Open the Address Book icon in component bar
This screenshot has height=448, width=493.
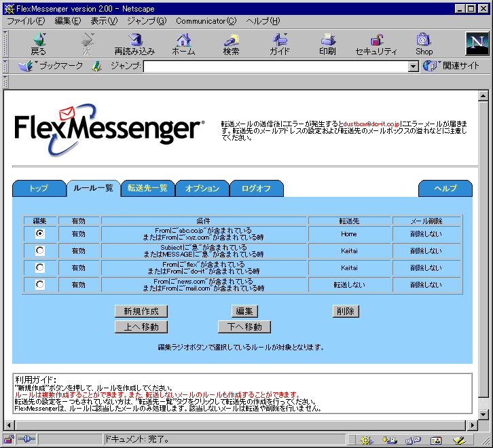point(436,441)
